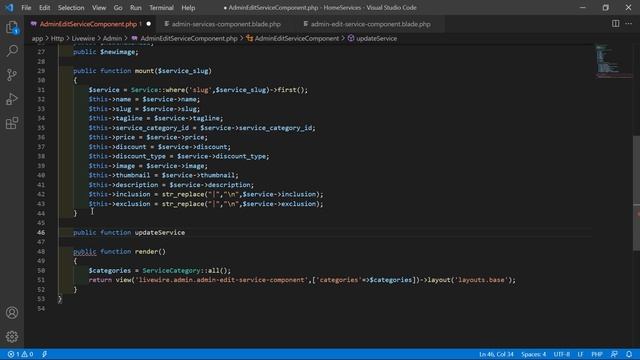
Task: Click 'layouts.base' string on line 51
Action: coord(482,280)
